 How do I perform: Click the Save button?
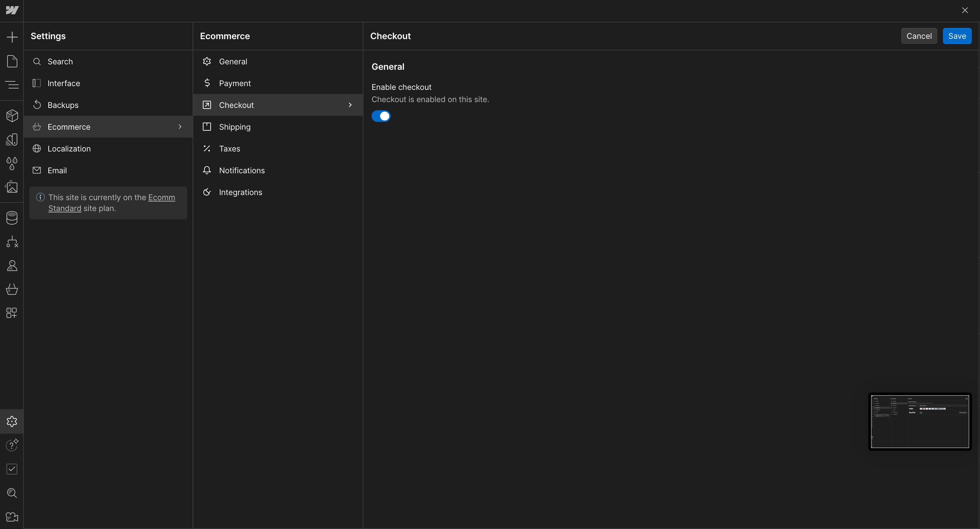coord(957,36)
